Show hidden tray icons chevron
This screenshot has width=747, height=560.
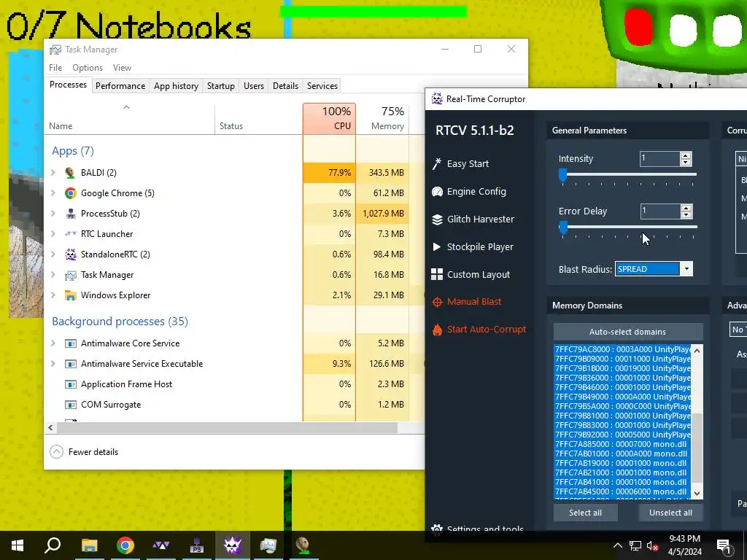[x=617, y=545]
